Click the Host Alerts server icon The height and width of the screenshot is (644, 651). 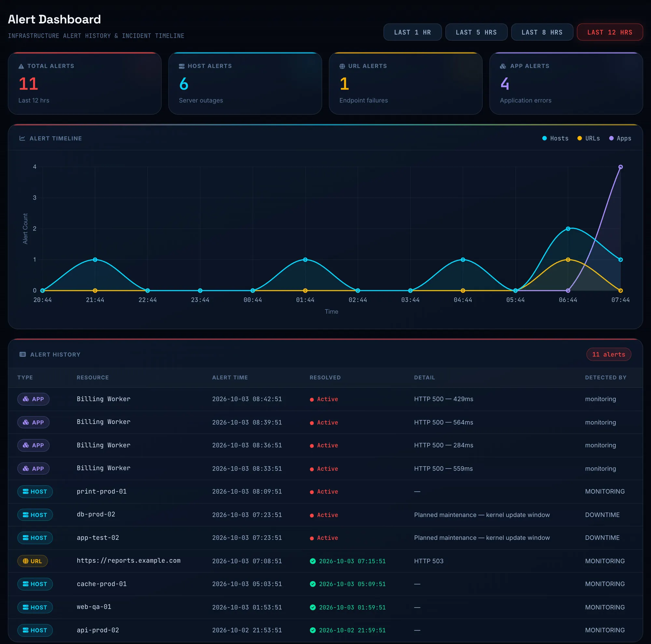[x=182, y=66]
